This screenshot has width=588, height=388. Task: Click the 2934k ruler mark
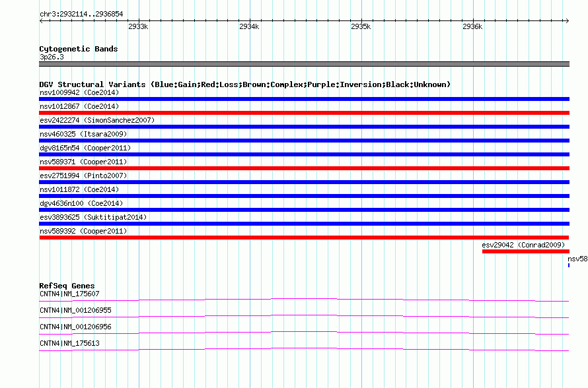(249, 26)
